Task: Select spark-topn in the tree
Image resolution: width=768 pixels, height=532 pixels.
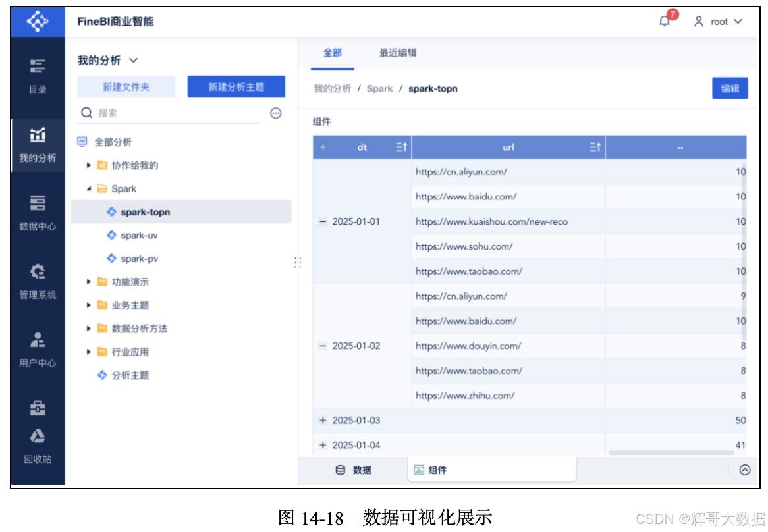Action: click(x=181, y=212)
